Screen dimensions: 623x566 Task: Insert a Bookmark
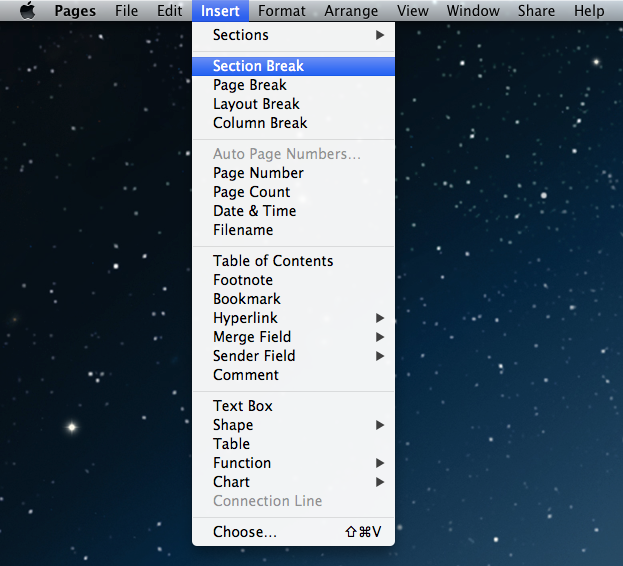pyautogui.click(x=293, y=299)
